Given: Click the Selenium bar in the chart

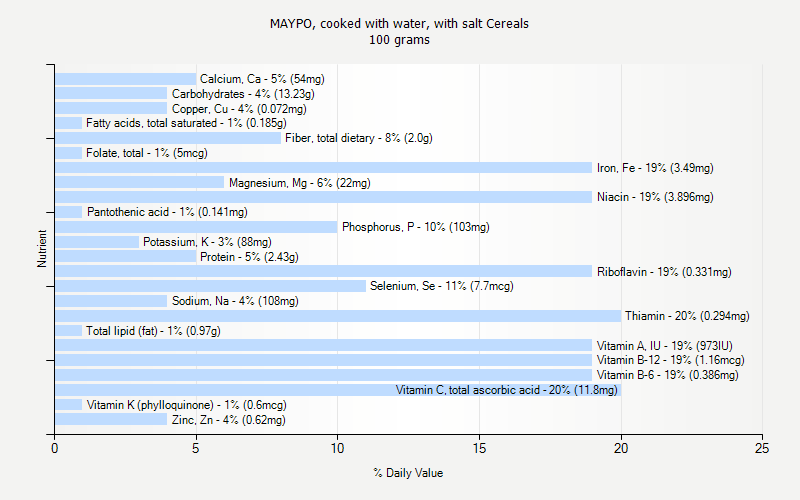Looking at the screenshot, I should 210,286.
